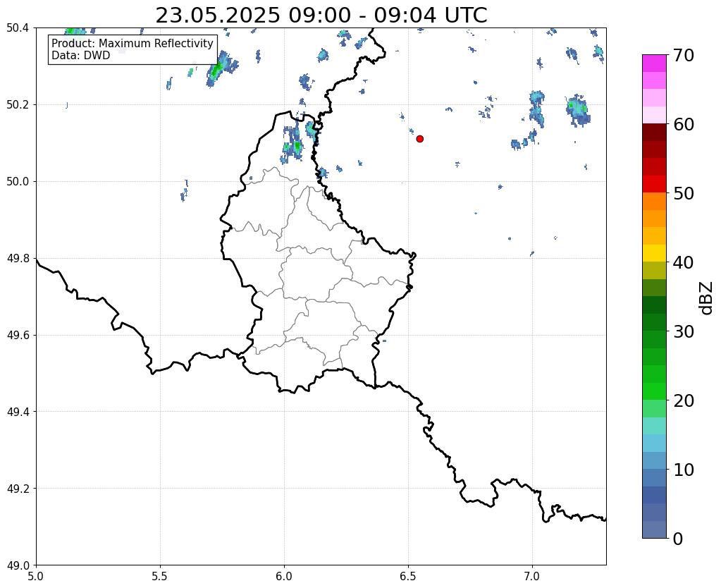Image resolution: width=721 pixels, height=588 pixels.
Task: Pick the dark maroon colorbar segment below 60
Action: tap(654, 133)
